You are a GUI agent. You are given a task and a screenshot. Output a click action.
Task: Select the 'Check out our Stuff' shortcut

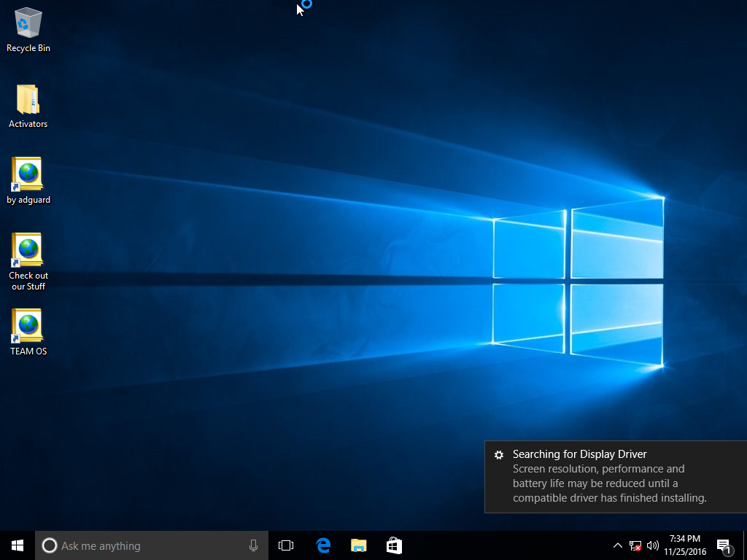[x=28, y=262]
